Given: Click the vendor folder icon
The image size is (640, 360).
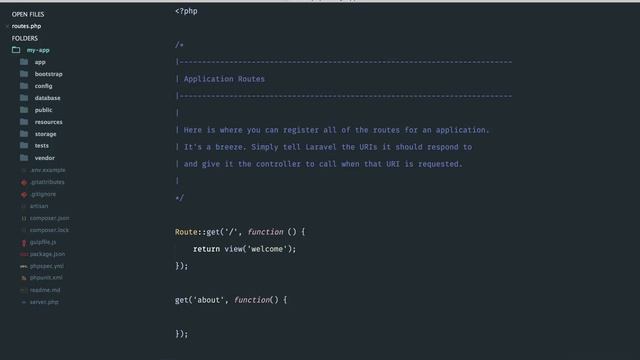Looking at the screenshot, I should tap(24, 158).
